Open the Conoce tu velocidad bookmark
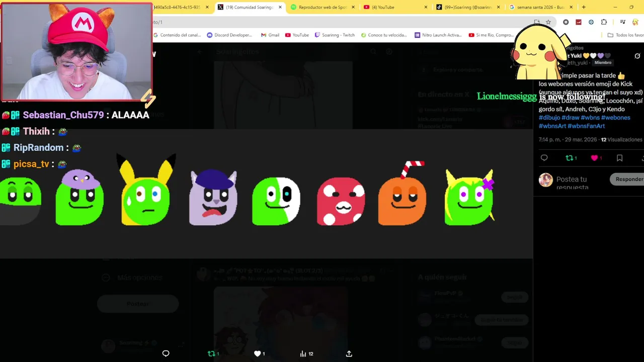The height and width of the screenshot is (362, 644). point(383,35)
